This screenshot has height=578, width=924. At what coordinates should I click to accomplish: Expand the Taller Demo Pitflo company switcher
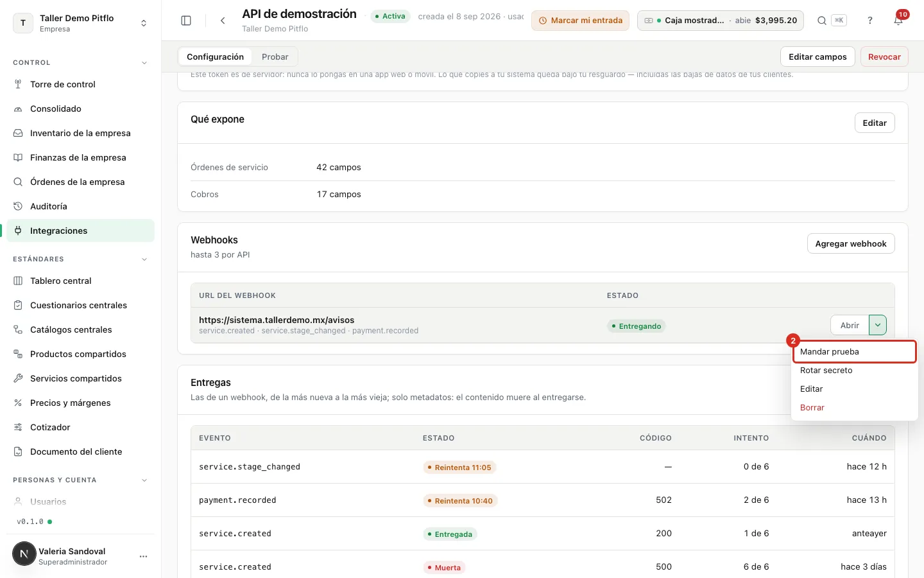(81, 23)
